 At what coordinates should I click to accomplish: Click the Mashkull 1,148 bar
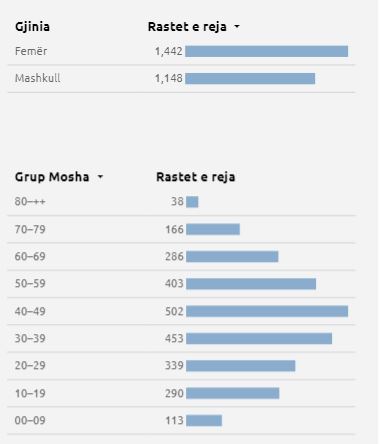point(250,79)
